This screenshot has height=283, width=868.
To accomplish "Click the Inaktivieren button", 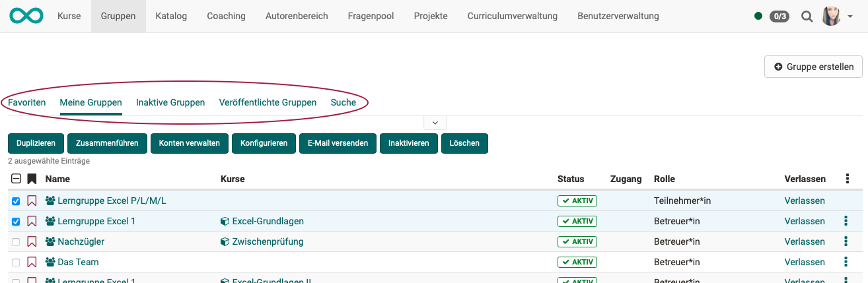I will (x=409, y=143).
